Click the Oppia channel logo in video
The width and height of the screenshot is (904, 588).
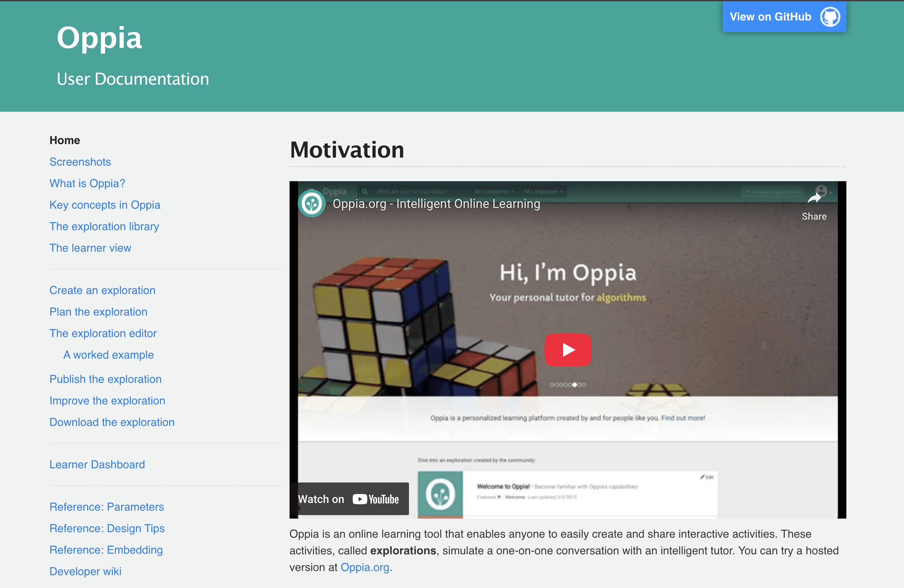pos(312,204)
